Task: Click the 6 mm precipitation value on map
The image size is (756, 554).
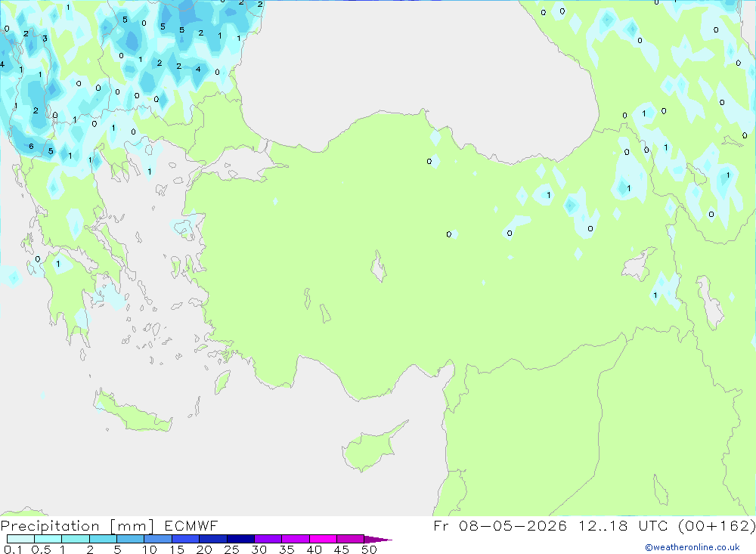Action: click(x=31, y=146)
